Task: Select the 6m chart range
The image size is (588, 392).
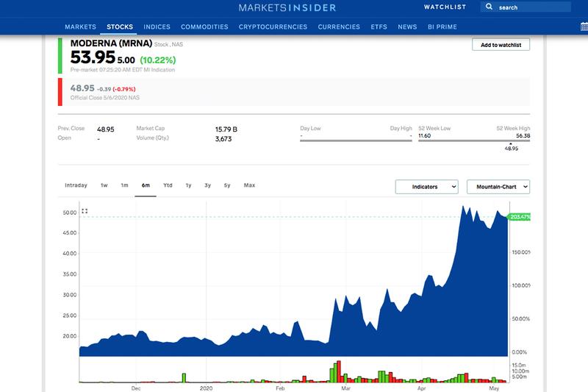Action: 146,185
